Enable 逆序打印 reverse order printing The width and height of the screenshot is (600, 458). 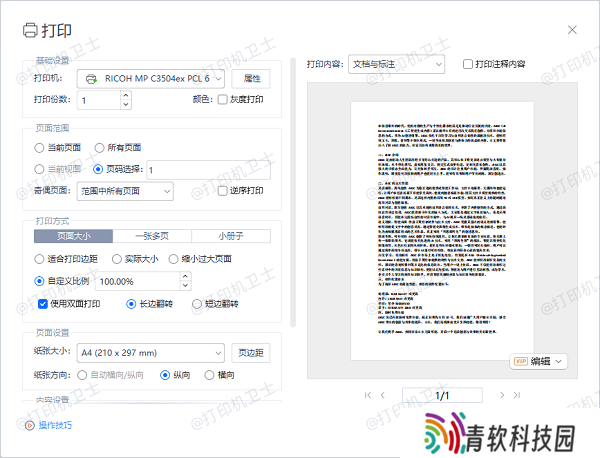(222, 191)
